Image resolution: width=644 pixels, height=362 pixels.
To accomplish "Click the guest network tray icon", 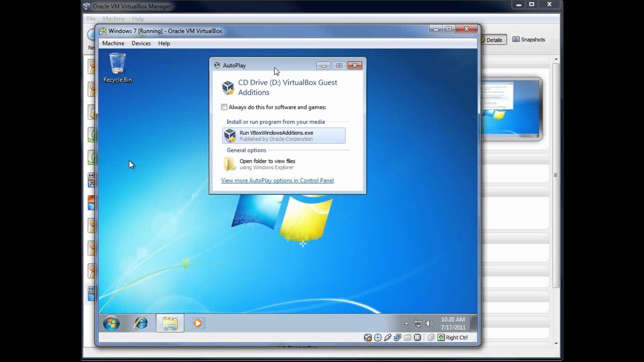I will click(418, 323).
